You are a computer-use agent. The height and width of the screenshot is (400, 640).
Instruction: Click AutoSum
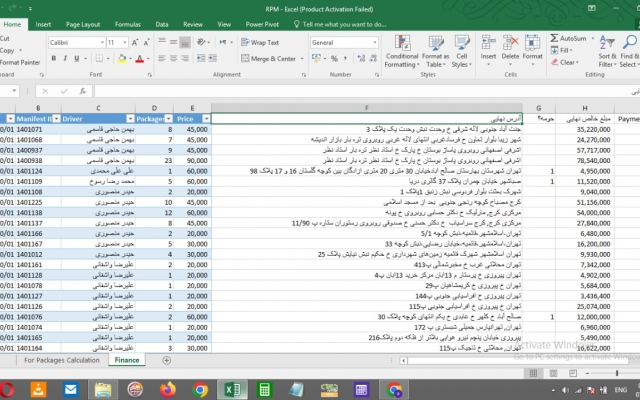click(568, 38)
